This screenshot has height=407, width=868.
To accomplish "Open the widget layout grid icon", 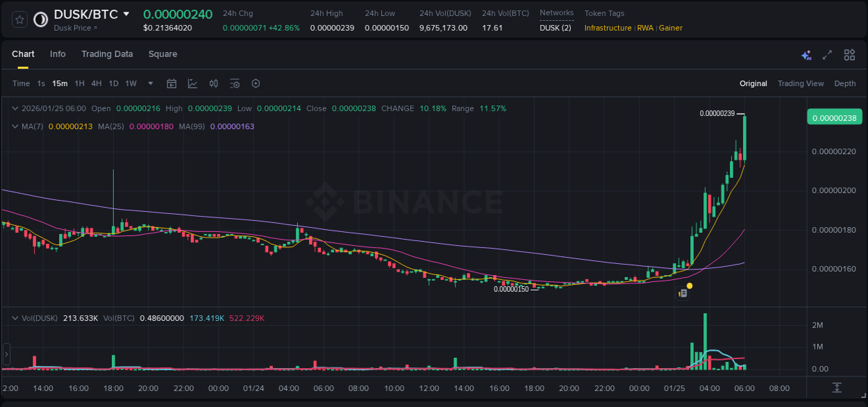I will coord(849,54).
